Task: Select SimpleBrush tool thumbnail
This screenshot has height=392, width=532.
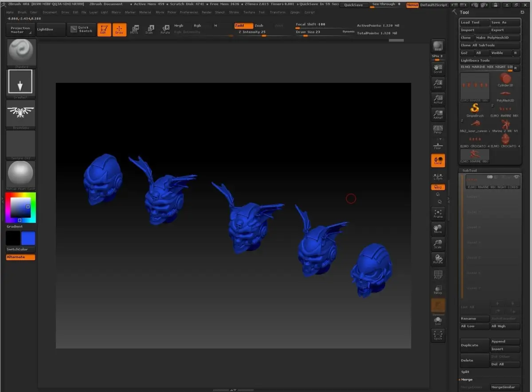Action: pyautogui.click(x=475, y=110)
